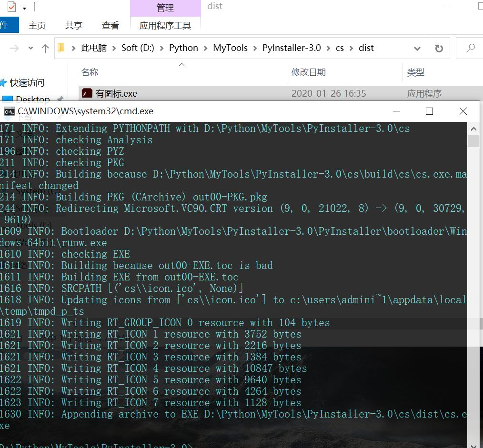Sort files by 类型 column
483x448 pixels.
click(x=415, y=72)
